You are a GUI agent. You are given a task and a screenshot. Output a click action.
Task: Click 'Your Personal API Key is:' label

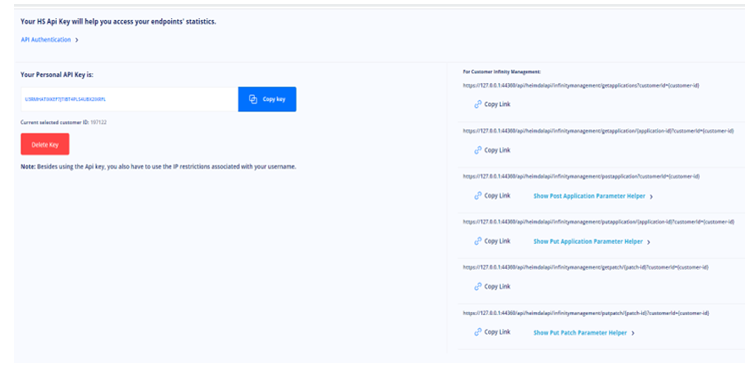click(x=57, y=75)
